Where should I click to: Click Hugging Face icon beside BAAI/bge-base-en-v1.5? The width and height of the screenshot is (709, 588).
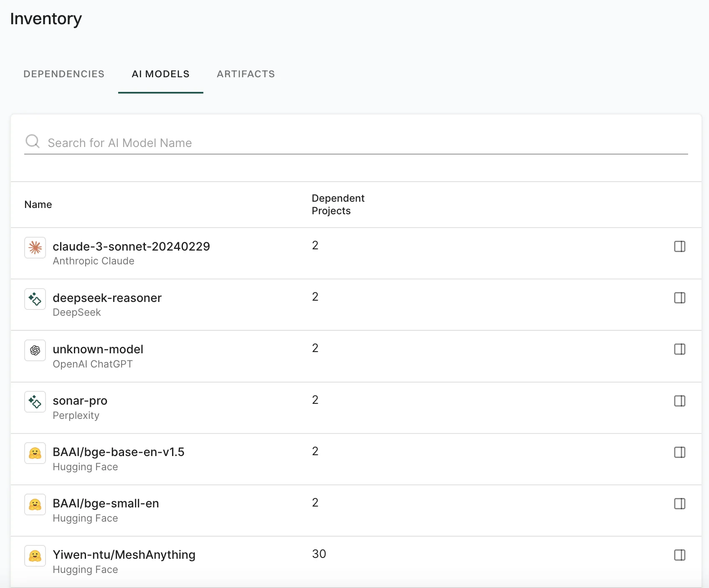click(x=35, y=453)
